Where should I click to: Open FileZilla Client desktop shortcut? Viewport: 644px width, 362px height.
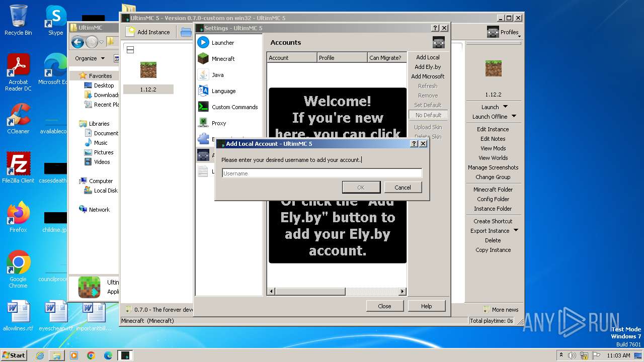(18, 167)
